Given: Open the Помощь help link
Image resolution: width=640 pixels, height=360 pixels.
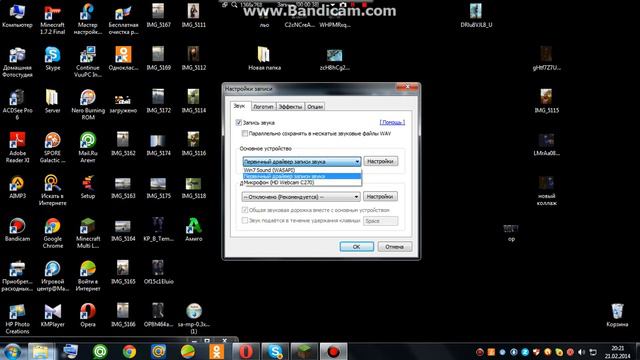Looking at the screenshot, I should pyautogui.click(x=392, y=122).
